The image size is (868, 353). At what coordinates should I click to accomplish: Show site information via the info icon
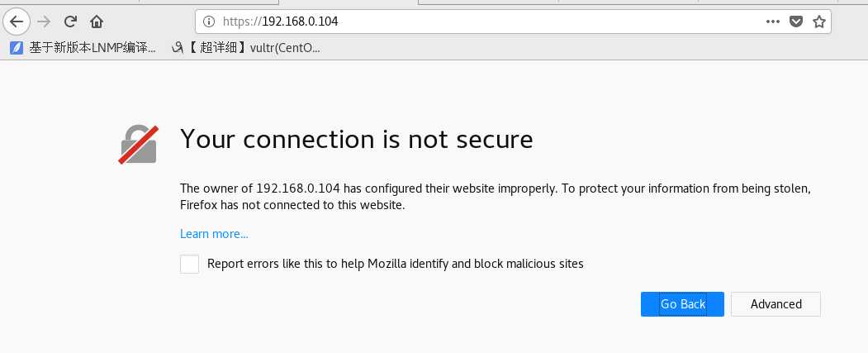pyautogui.click(x=209, y=21)
